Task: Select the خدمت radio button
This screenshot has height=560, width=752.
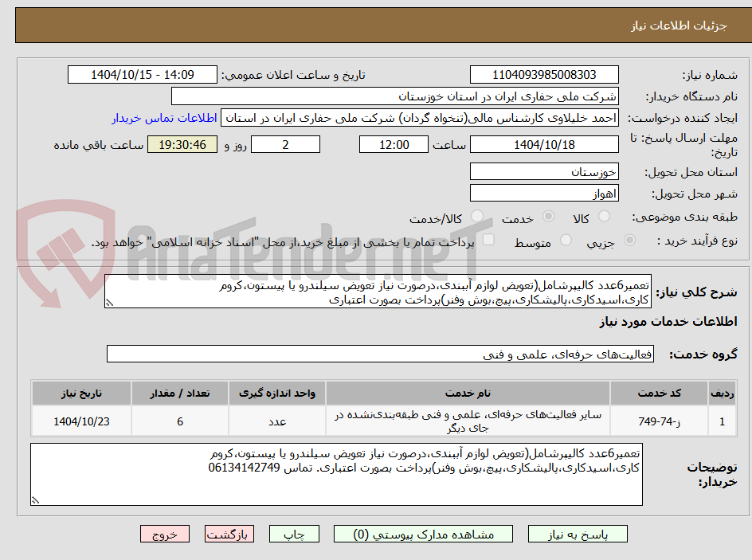Action: coord(548,217)
